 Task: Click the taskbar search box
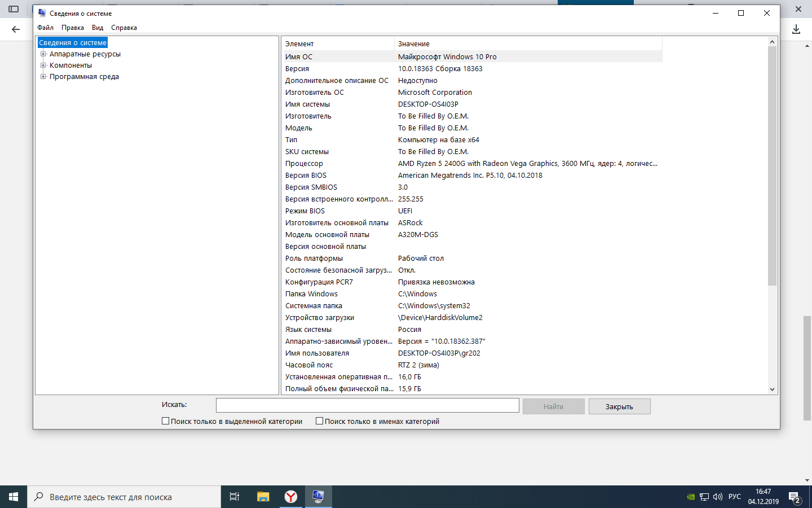[124, 497]
